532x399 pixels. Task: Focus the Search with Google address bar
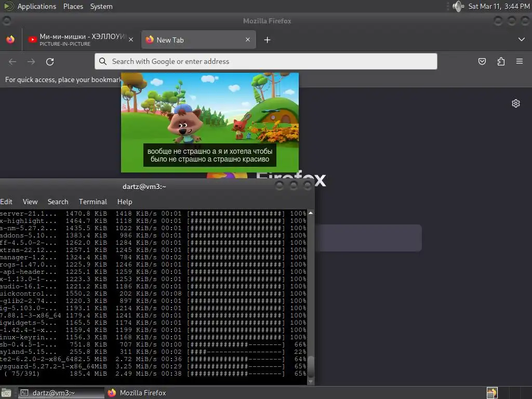265,61
